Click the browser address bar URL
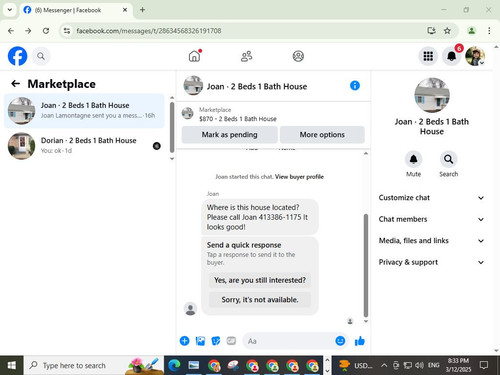Image resolution: width=500 pixels, height=375 pixels. (x=149, y=31)
